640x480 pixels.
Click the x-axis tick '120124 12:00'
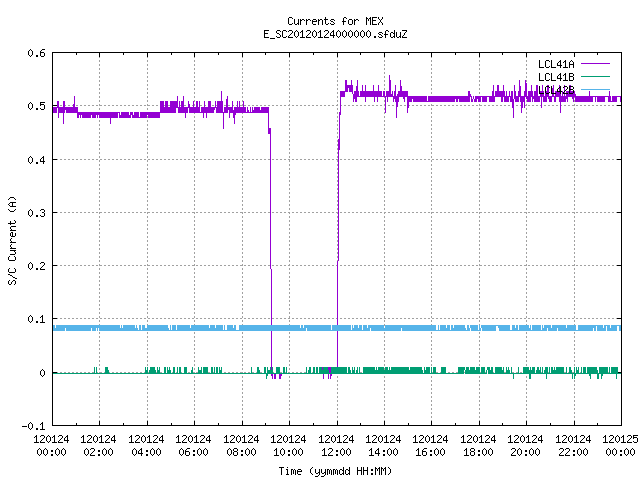coord(336,446)
